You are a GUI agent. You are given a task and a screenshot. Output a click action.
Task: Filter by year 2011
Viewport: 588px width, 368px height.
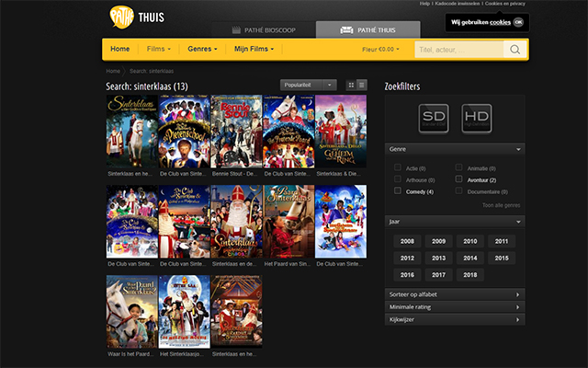tap(502, 241)
